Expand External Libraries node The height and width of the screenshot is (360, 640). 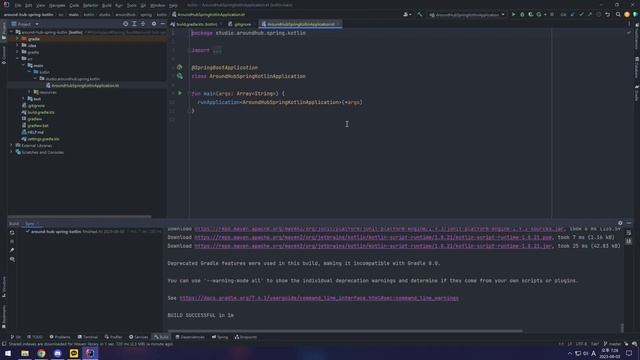point(11,146)
